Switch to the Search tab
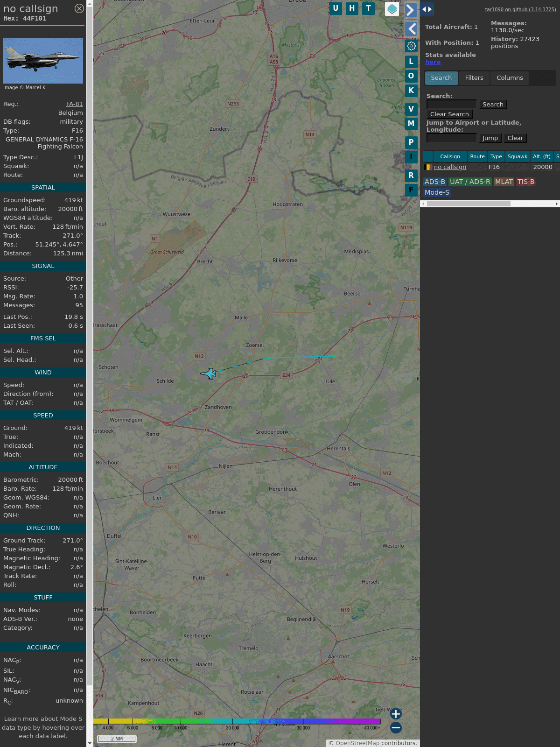The height and width of the screenshot is (747, 560). point(441,78)
